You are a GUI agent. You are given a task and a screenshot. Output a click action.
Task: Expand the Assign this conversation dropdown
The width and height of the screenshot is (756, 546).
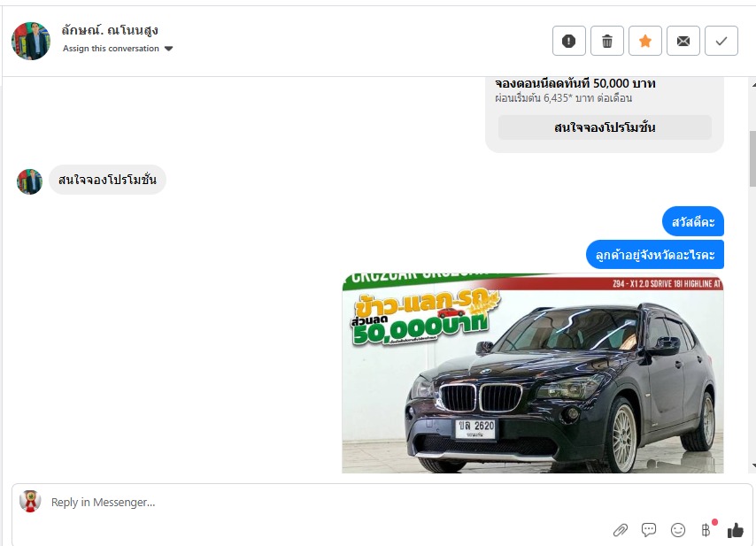pos(118,49)
